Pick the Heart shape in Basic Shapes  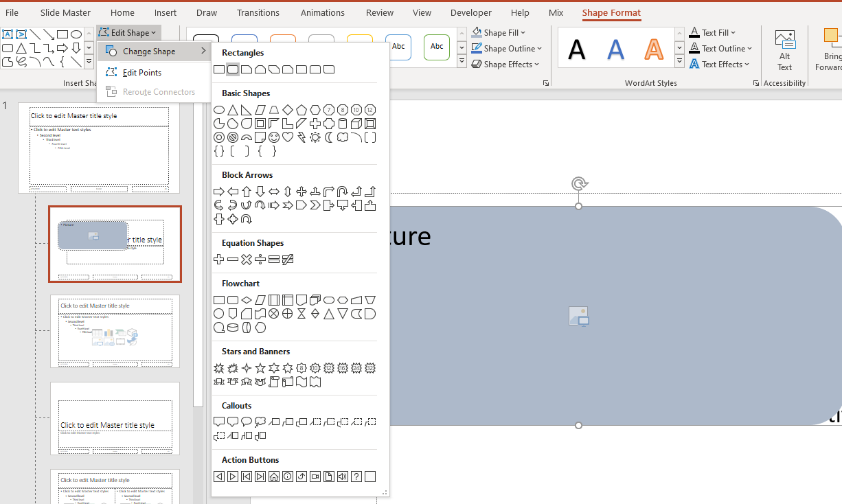tap(288, 137)
